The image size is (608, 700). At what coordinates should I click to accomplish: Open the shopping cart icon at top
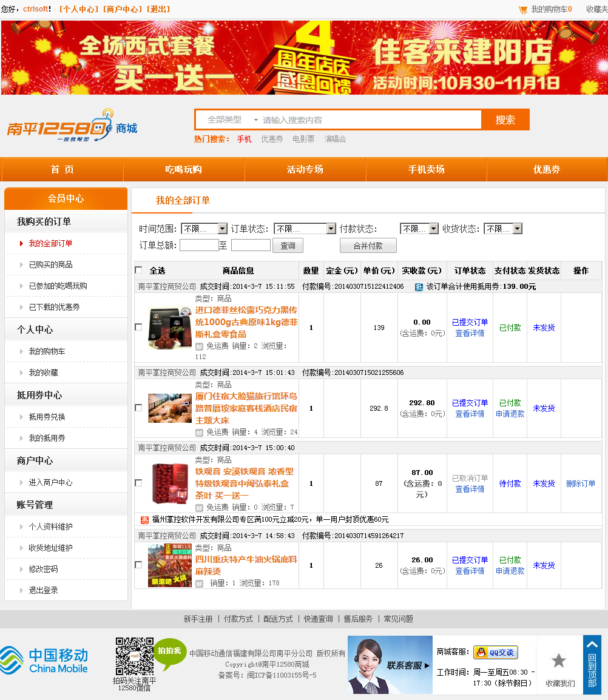pyautogui.click(x=522, y=9)
